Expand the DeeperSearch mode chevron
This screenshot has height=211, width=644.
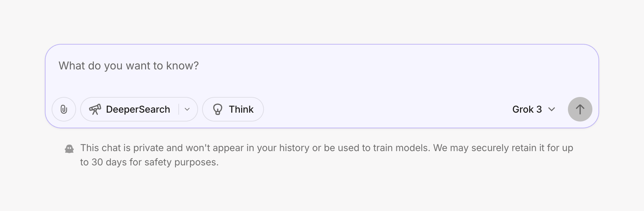tap(186, 109)
